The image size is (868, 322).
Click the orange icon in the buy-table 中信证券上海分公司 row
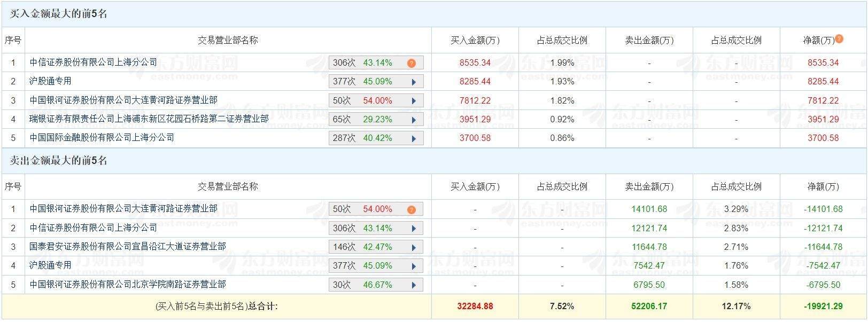[411, 64]
